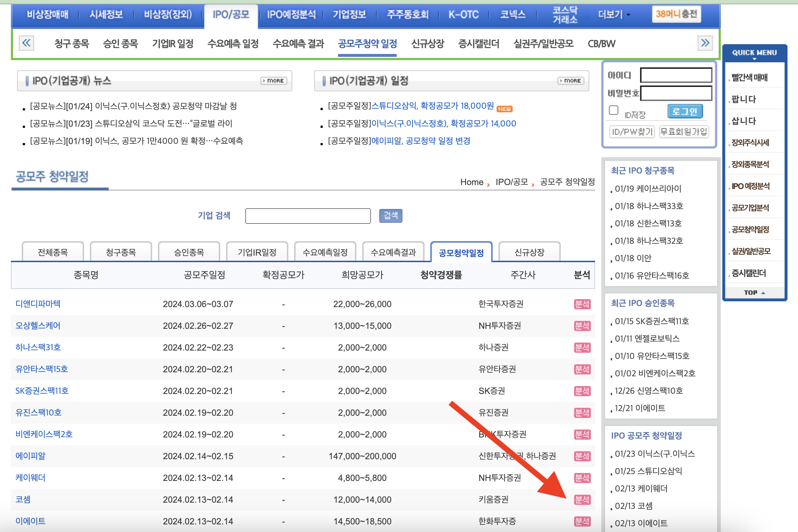This screenshot has width=798, height=532.
Task: Open MORE in the IPO 뉴스 header
Action: 274,80
